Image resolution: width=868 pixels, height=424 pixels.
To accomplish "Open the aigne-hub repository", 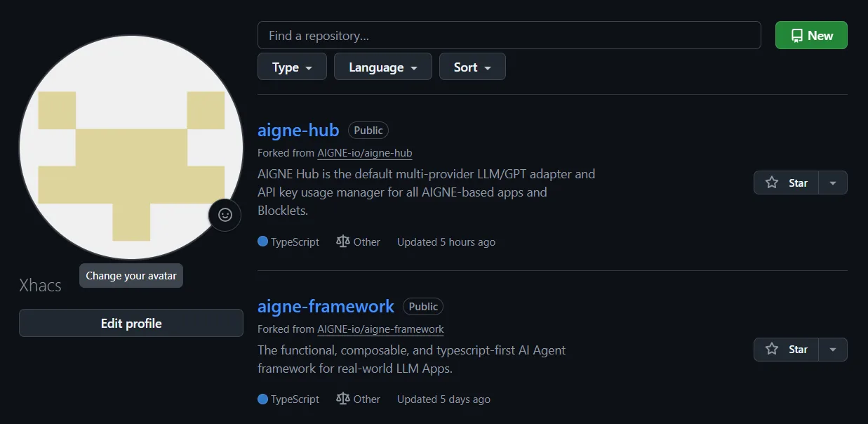I will tap(298, 130).
